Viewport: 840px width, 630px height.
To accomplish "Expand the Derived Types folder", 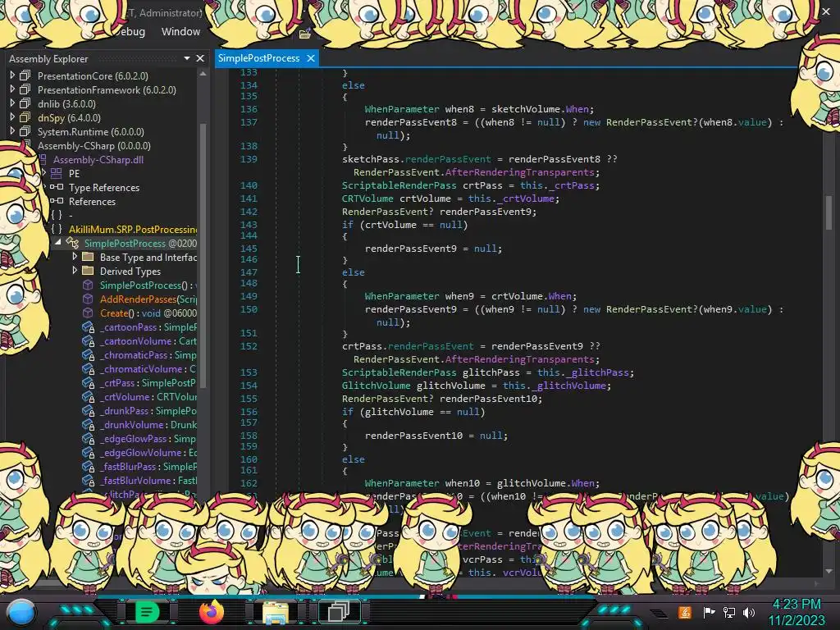I will [x=75, y=271].
